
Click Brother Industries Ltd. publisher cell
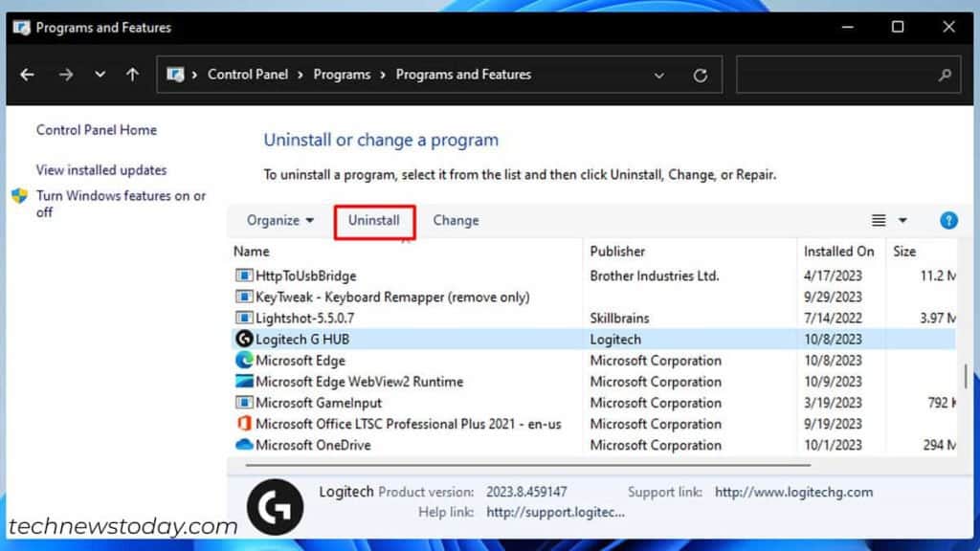(655, 275)
